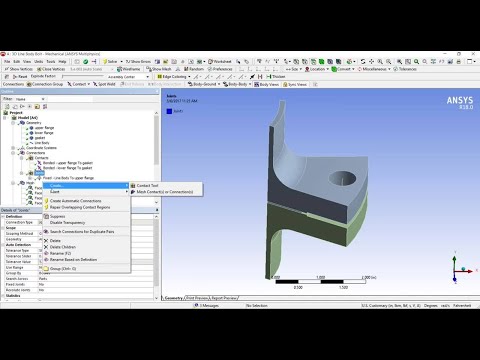Switch to the Print Preview tab
Viewport: 480px width, 360px height.
tap(197, 298)
